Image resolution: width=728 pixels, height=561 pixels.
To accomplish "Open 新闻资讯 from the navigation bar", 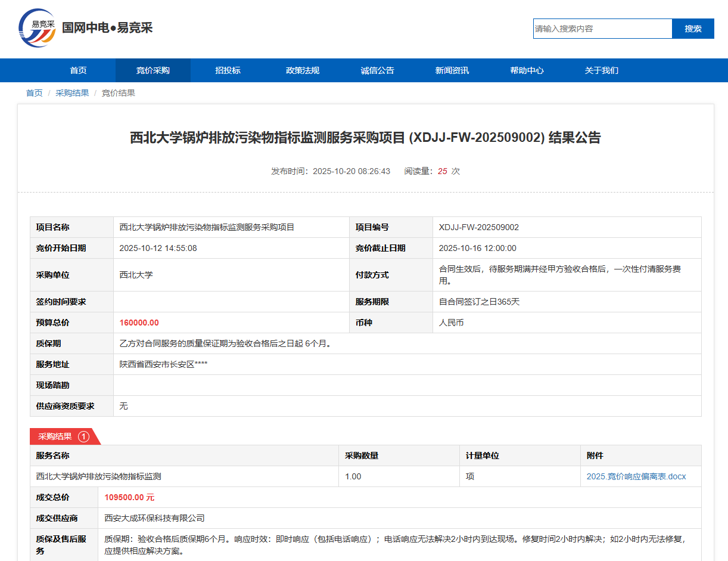I will (452, 70).
